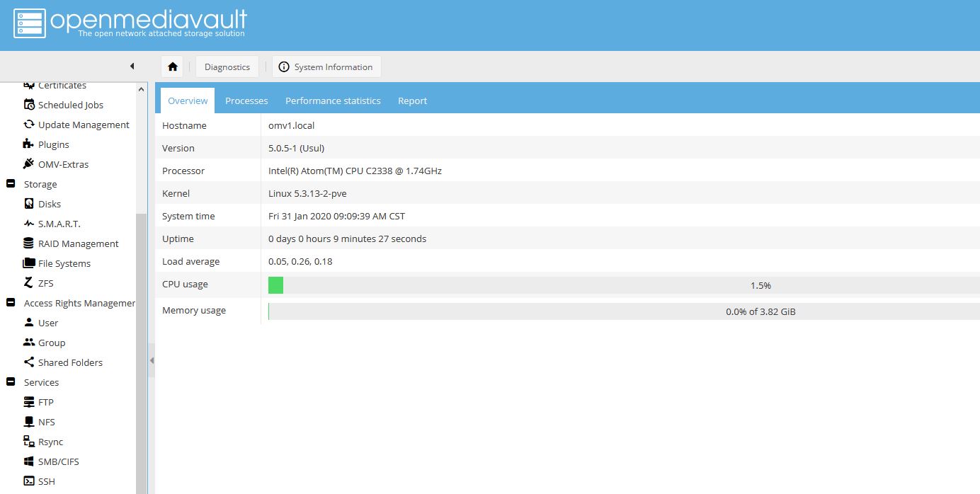Click the SMB/CIFS Windows icon
This screenshot has width=980, height=494.
(29, 461)
